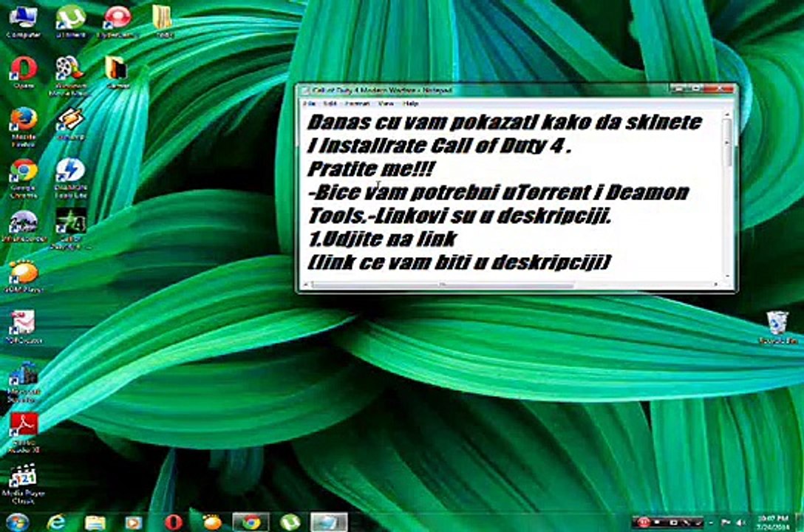Screen dimensions: 804x532
Task: Launch the Call of Duty 4 desktop shortcut
Action: click(70, 228)
